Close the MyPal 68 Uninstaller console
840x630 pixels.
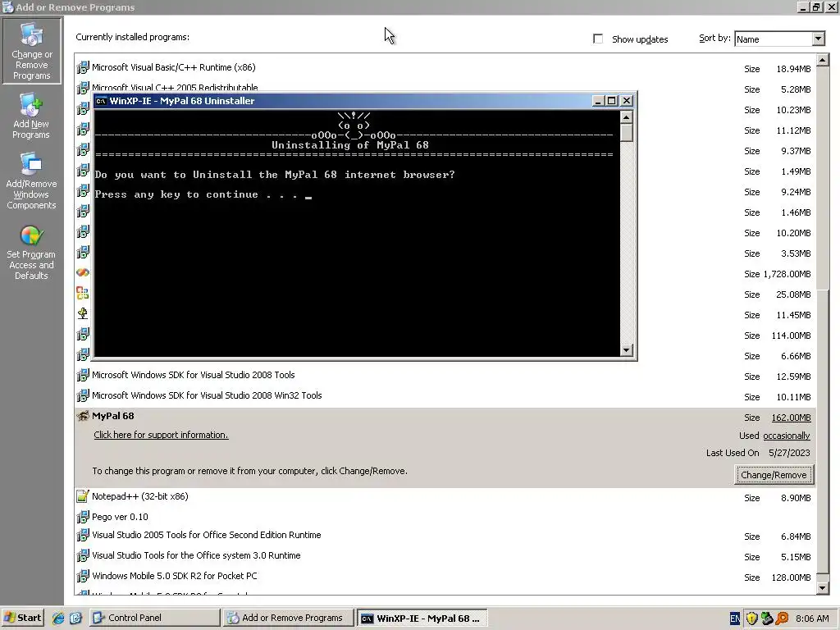pyautogui.click(x=627, y=101)
